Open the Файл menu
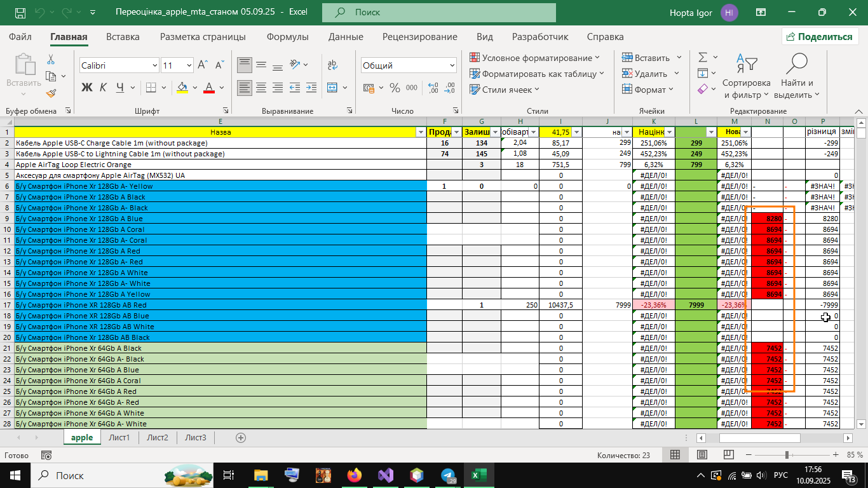The height and width of the screenshot is (488, 868). pos(20,37)
